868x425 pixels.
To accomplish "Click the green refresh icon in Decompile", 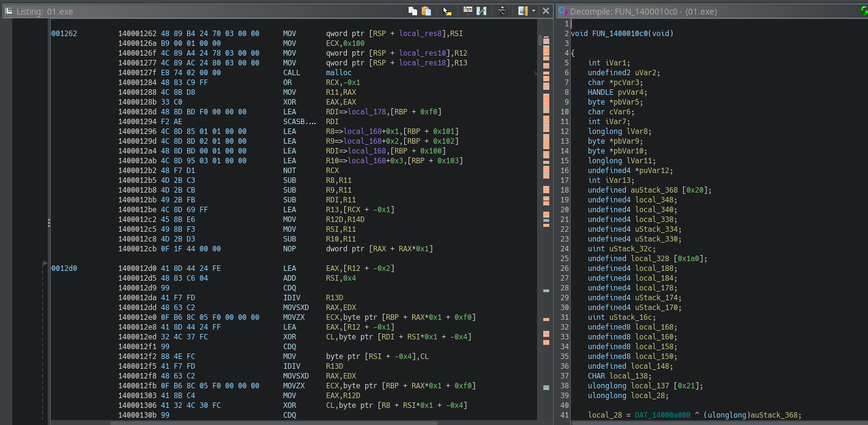I will (864, 11).
